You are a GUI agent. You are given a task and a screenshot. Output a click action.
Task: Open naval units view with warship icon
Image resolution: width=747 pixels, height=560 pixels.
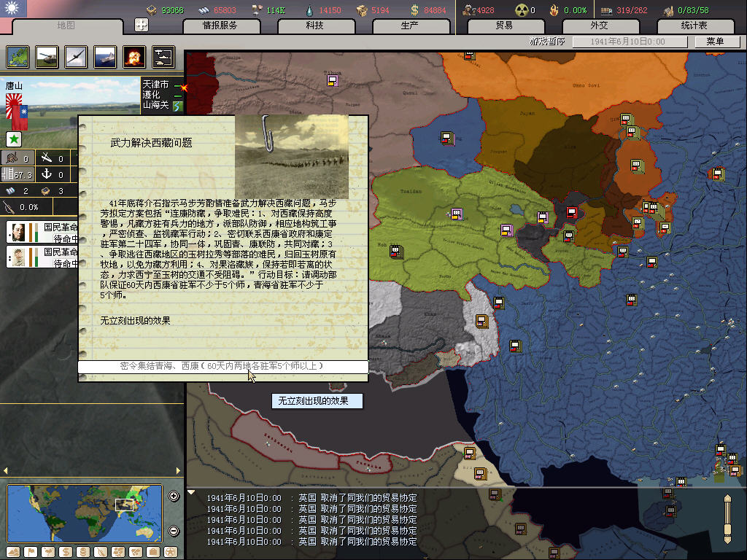click(105, 56)
